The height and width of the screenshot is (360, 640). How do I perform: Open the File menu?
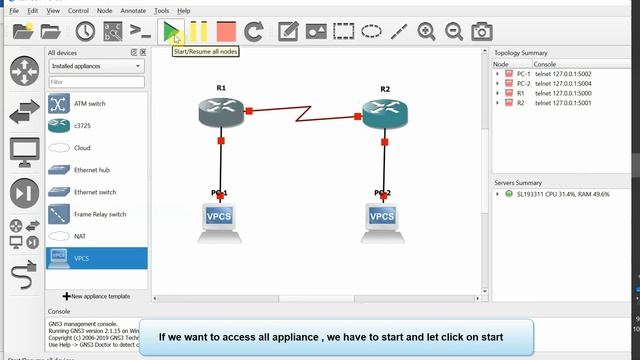click(x=14, y=11)
